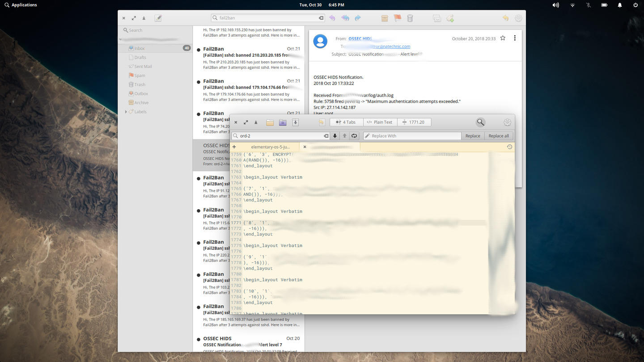The width and height of the screenshot is (644, 362).
Task: Open the Sent Mail folder
Action: [x=155, y=67]
